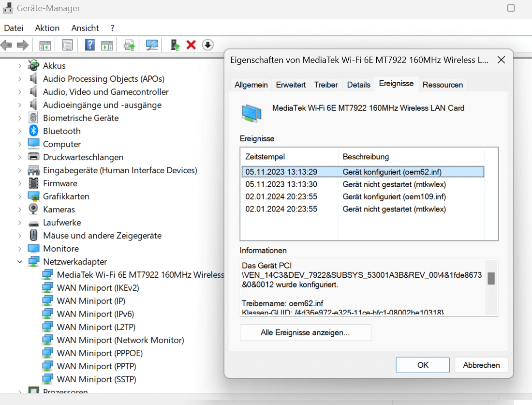Click the down-arrow disable device icon
Screen dimensions: 532x405
click(x=207, y=45)
